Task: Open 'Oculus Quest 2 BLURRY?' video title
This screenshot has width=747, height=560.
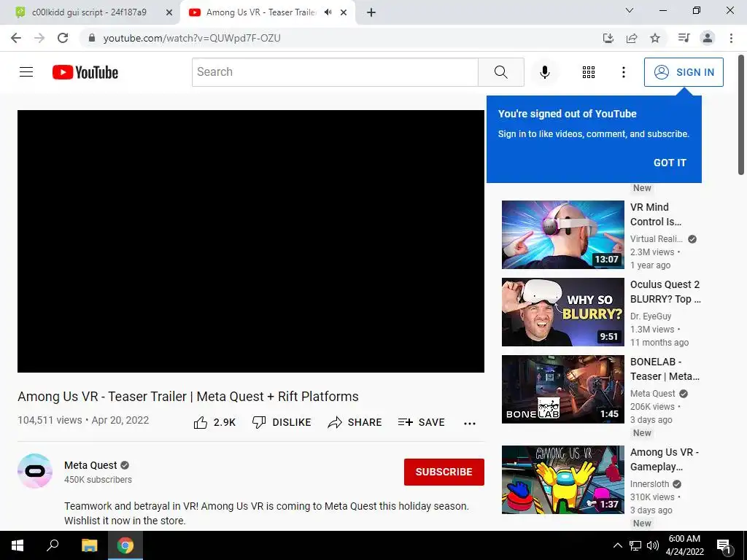Action: pos(665,292)
